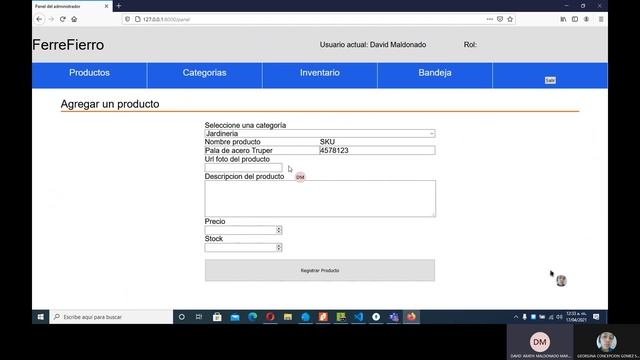
Task: Click the taskbar clock and date
Action: [576, 317]
